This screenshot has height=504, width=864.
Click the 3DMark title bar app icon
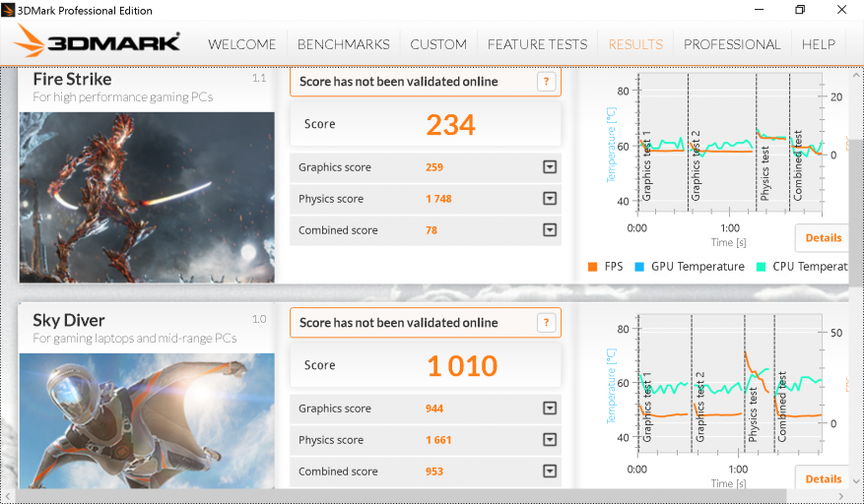[x=8, y=10]
